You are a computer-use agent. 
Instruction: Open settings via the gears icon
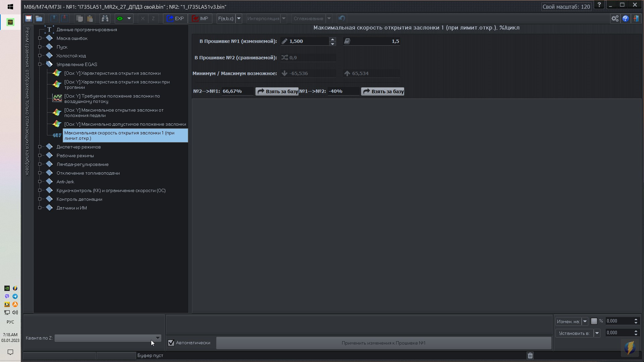(x=615, y=18)
